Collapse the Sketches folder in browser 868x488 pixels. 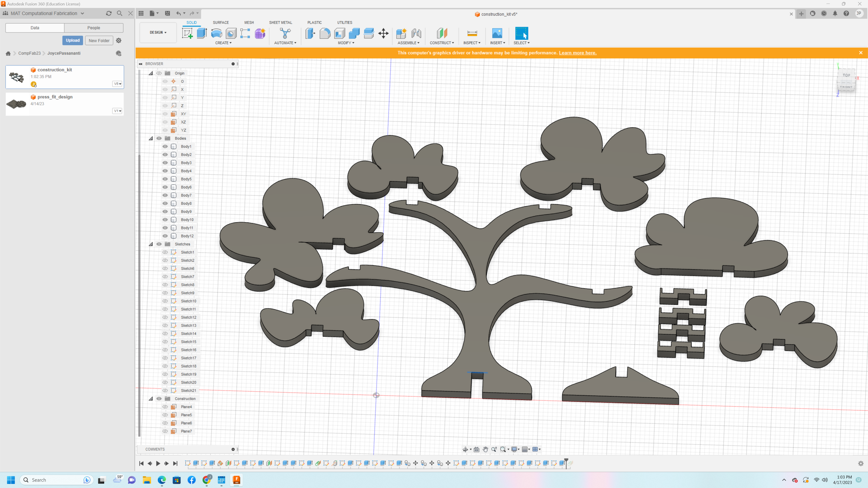151,244
